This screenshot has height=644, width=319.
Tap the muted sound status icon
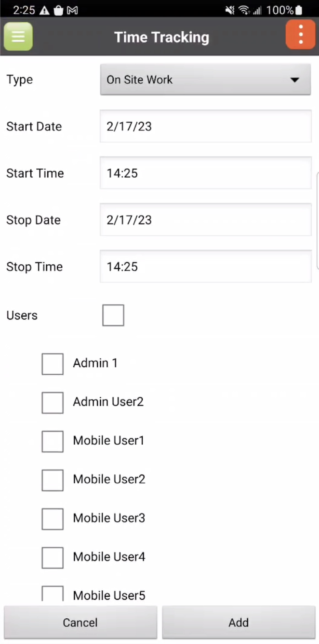(230, 10)
